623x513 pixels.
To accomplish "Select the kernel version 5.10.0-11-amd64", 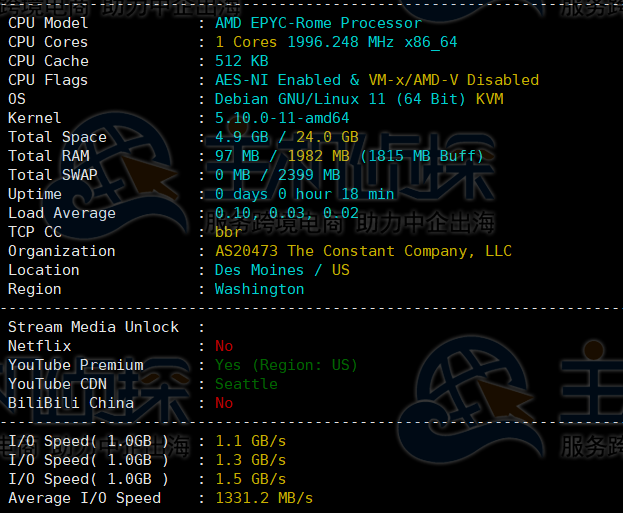I will pos(282,118).
